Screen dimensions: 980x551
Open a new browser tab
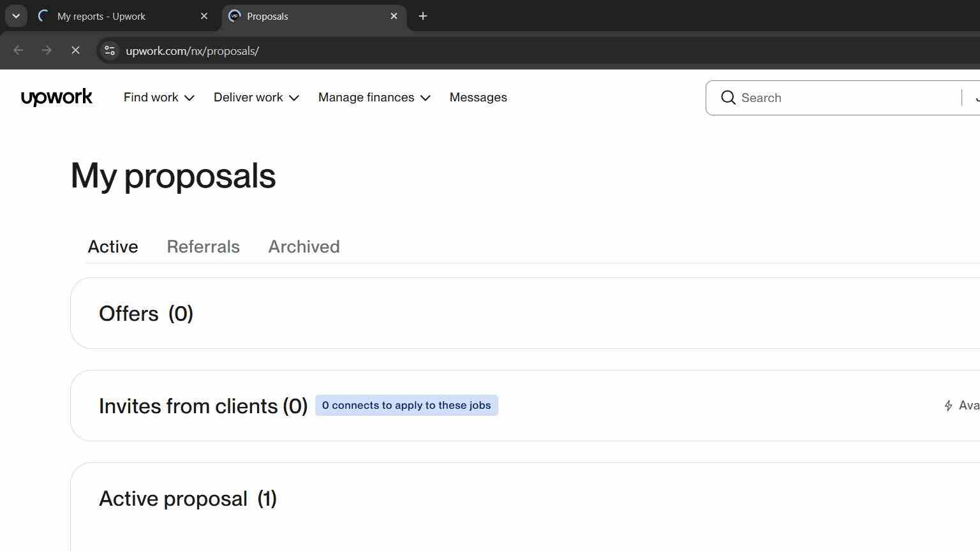coord(423,16)
